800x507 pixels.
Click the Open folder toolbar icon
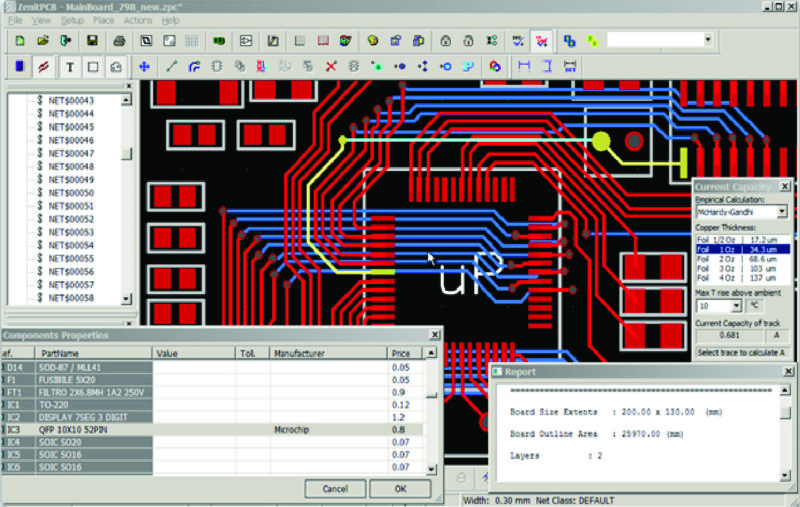(43, 41)
